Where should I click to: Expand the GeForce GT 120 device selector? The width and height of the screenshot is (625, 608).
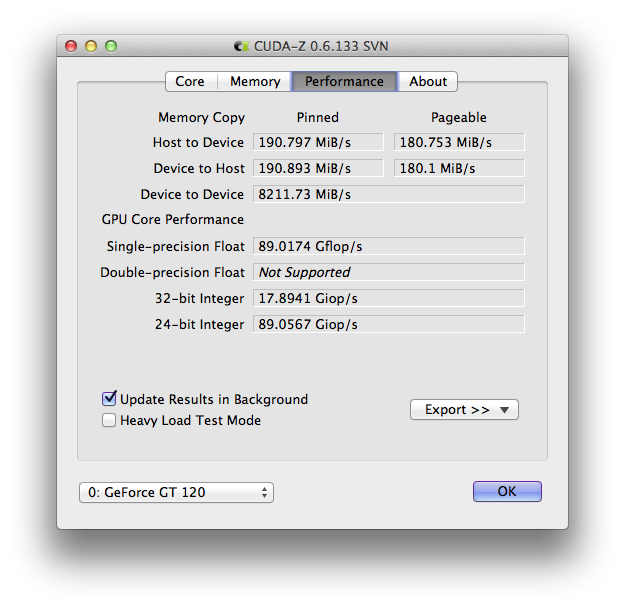[176, 492]
